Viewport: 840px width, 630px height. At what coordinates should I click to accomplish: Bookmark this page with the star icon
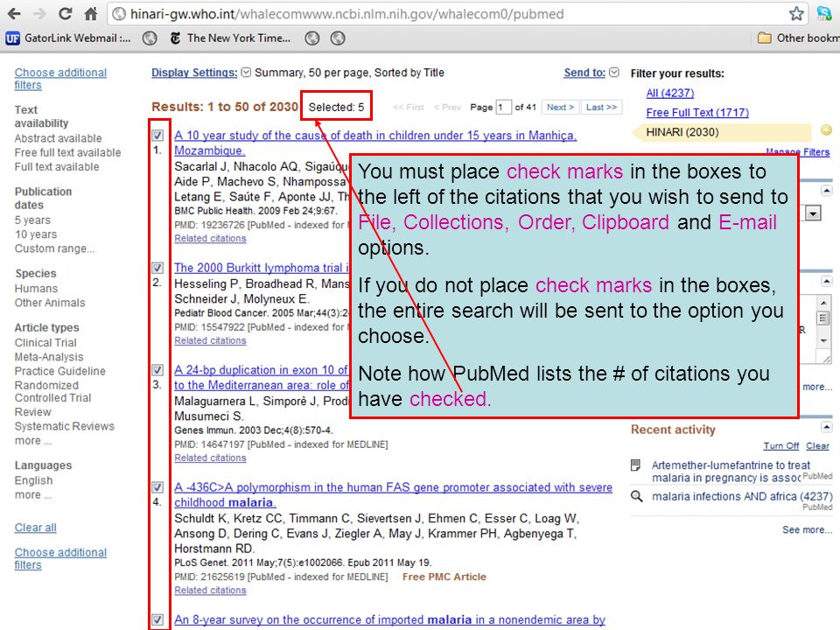pos(796,13)
